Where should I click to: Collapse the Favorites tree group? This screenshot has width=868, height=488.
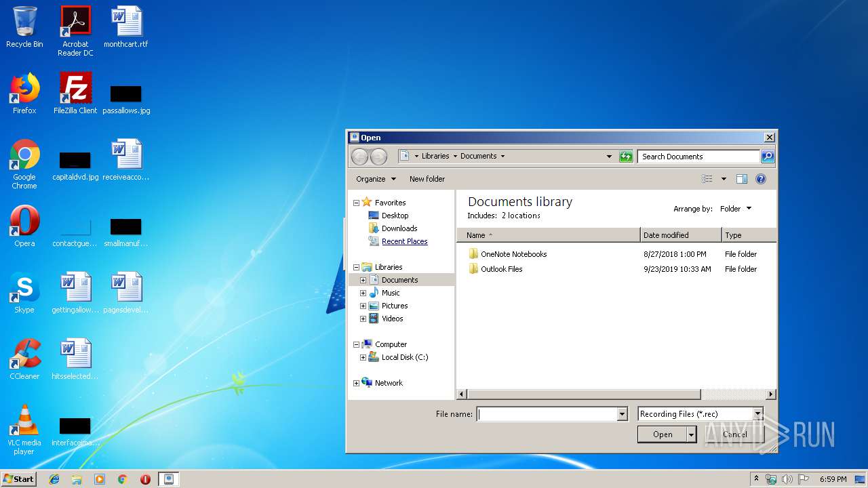click(356, 203)
